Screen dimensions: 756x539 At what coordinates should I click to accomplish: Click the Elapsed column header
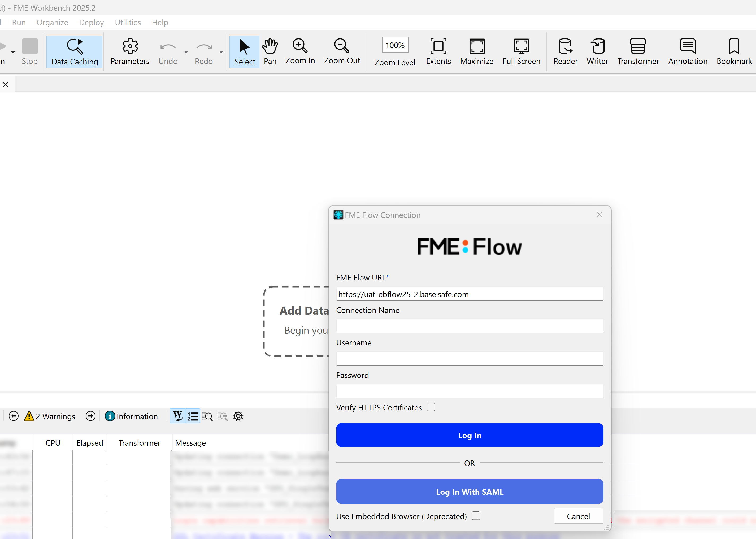[90, 443]
